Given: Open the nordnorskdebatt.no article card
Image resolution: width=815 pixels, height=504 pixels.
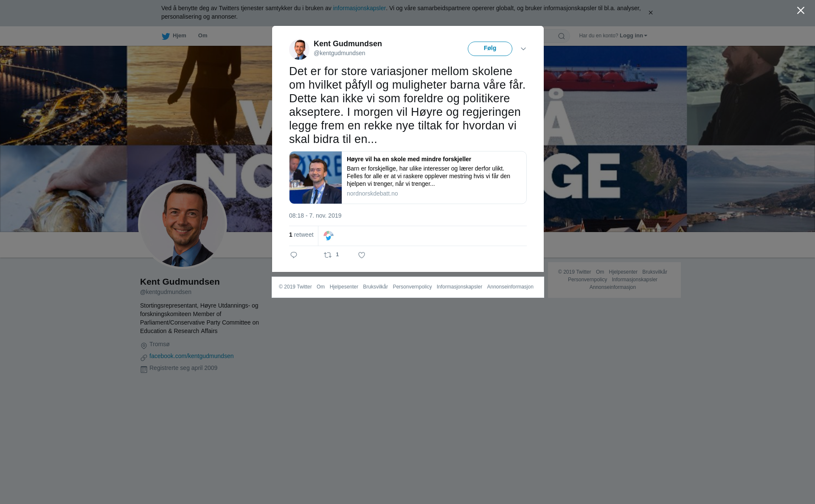Looking at the screenshot, I should pyautogui.click(x=408, y=177).
